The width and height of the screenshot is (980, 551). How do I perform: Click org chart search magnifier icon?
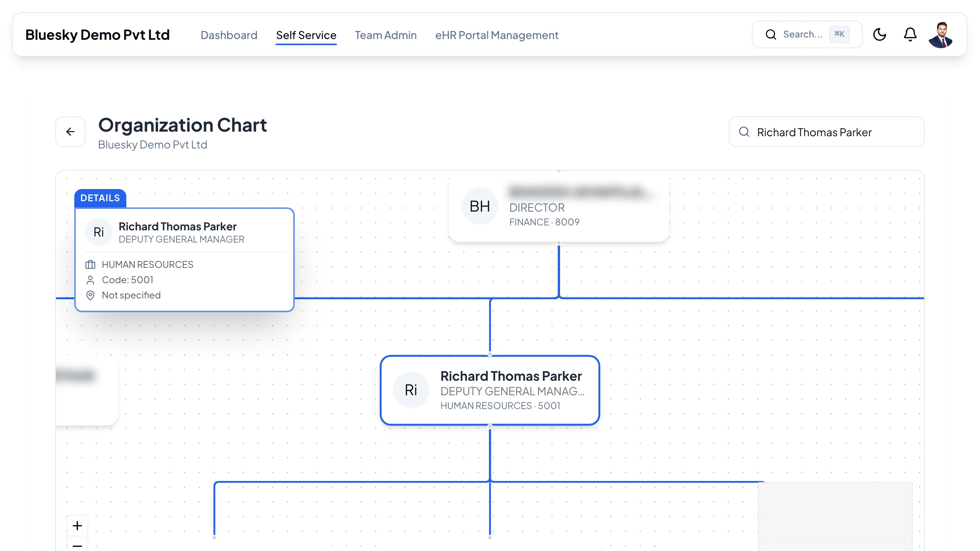coord(744,132)
